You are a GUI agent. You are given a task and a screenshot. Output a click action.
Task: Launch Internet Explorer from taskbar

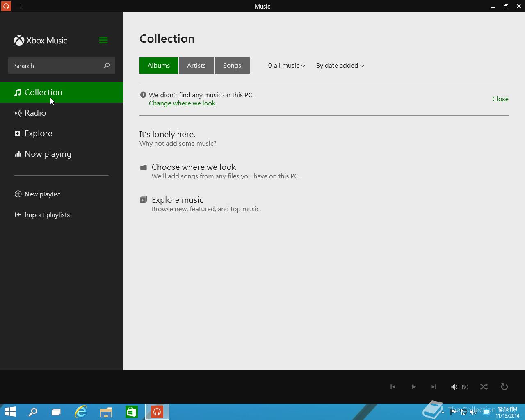pos(81,412)
